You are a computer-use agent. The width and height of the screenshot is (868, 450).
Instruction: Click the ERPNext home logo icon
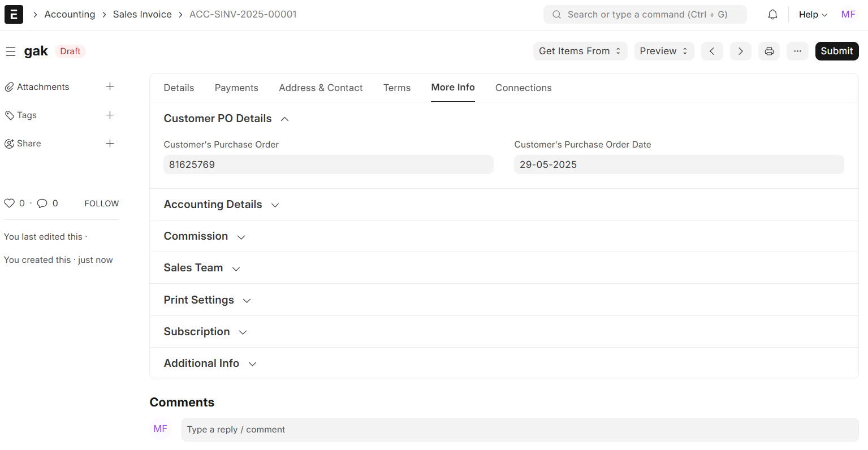click(x=14, y=14)
